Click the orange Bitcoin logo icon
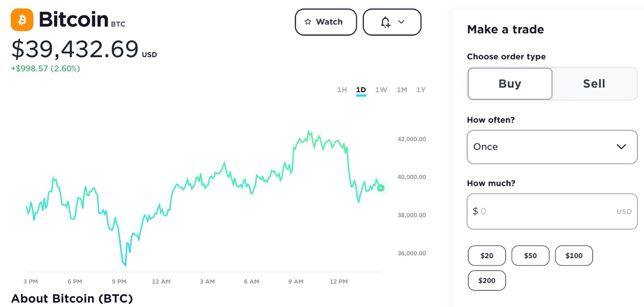This screenshot has height=307, width=644. [x=22, y=20]
